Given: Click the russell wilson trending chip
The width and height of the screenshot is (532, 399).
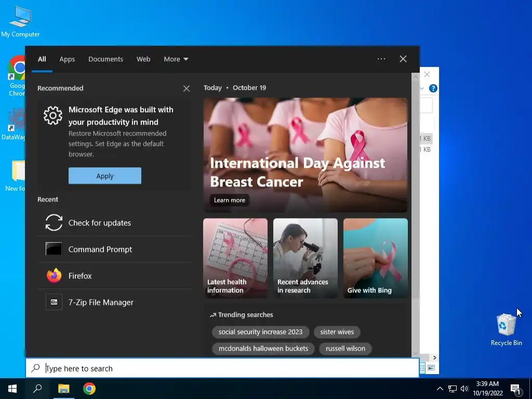Looking at the screenshot, I should click(345, 349).
